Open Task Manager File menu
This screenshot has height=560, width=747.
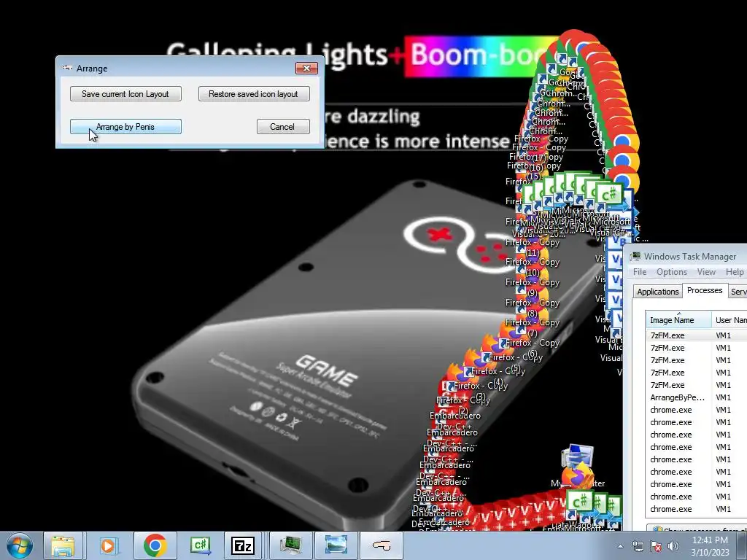click(639, 272)
